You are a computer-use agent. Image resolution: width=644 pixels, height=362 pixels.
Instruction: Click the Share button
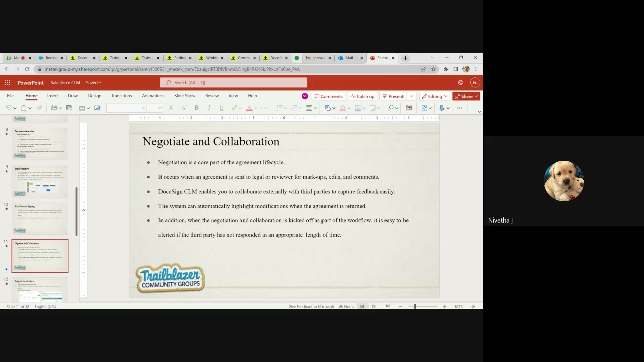click(466, 96)
